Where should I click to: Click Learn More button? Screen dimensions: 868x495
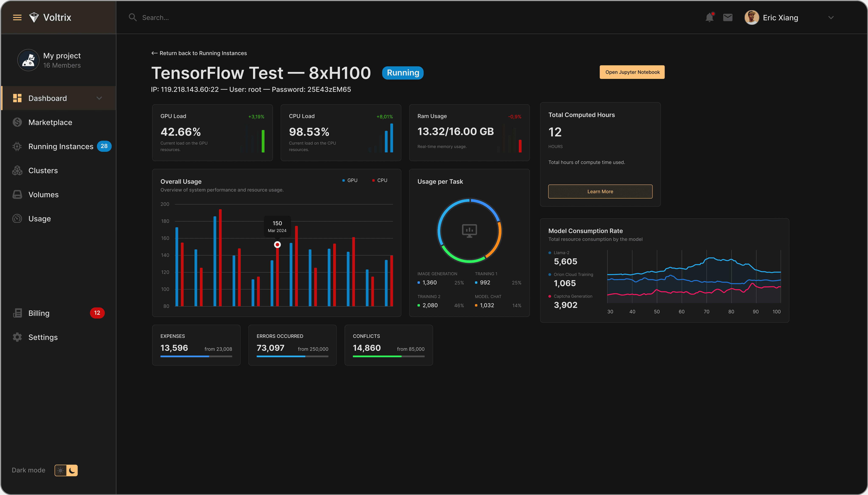pos(600,192)
